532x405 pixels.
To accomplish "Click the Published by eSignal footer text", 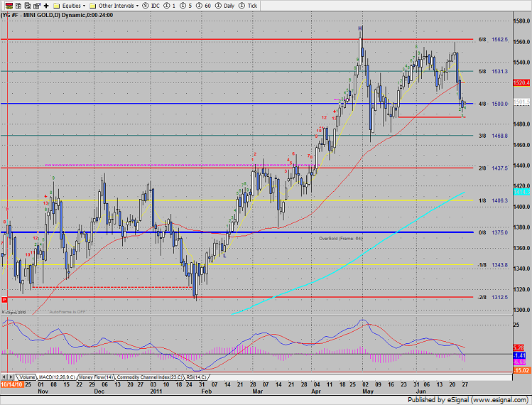I will (x=468, y=399).
